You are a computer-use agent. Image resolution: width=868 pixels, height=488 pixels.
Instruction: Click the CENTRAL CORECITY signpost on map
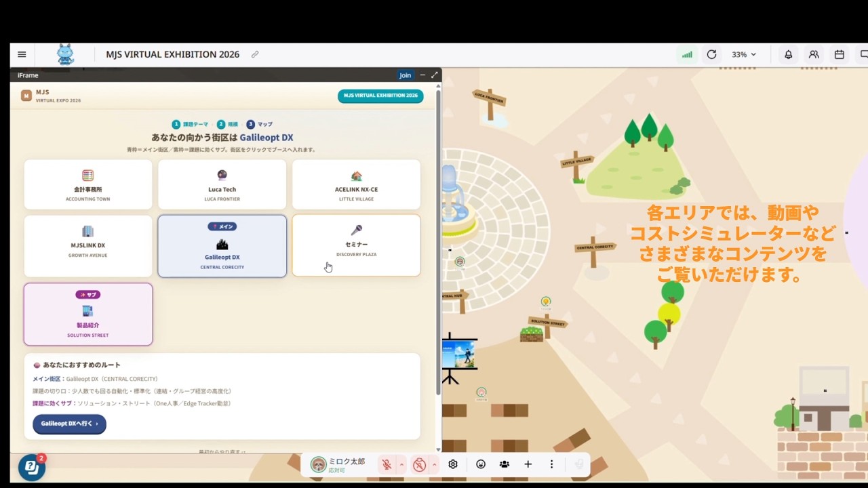point(594,252)
